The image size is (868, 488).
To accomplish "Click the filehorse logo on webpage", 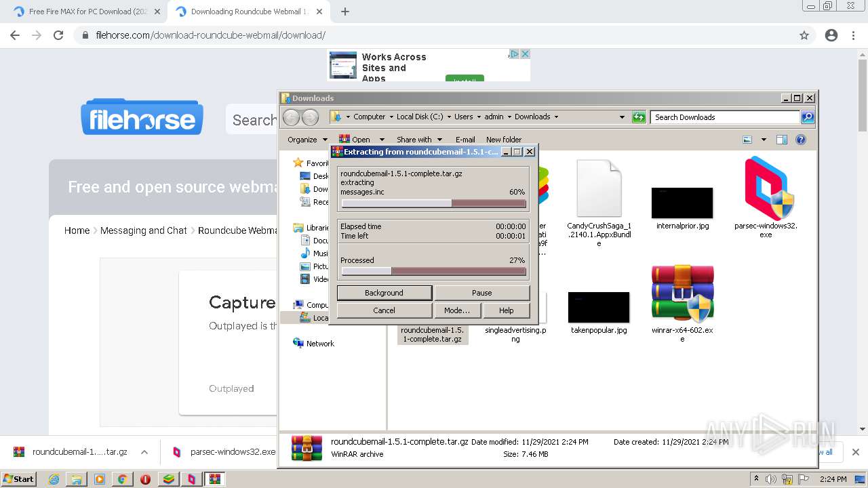I will (x=142, y=117).
